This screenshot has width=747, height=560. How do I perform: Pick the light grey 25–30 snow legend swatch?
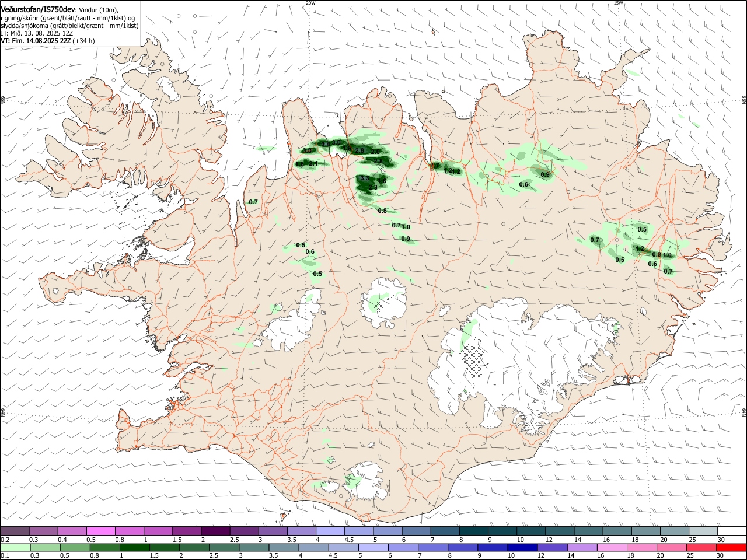click(703, 531)
